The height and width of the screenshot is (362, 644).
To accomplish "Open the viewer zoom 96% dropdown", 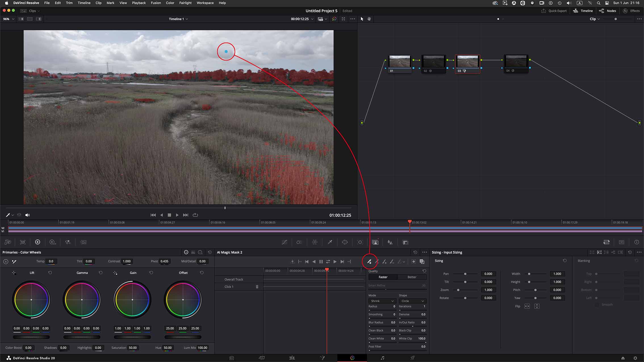I will tap(9, 19).
